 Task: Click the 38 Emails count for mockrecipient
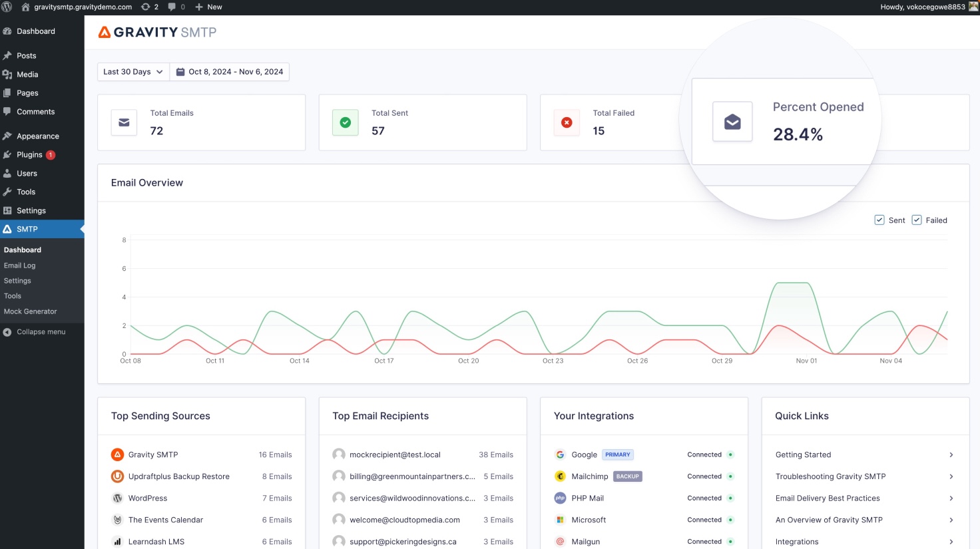click(x=496, y=455)
